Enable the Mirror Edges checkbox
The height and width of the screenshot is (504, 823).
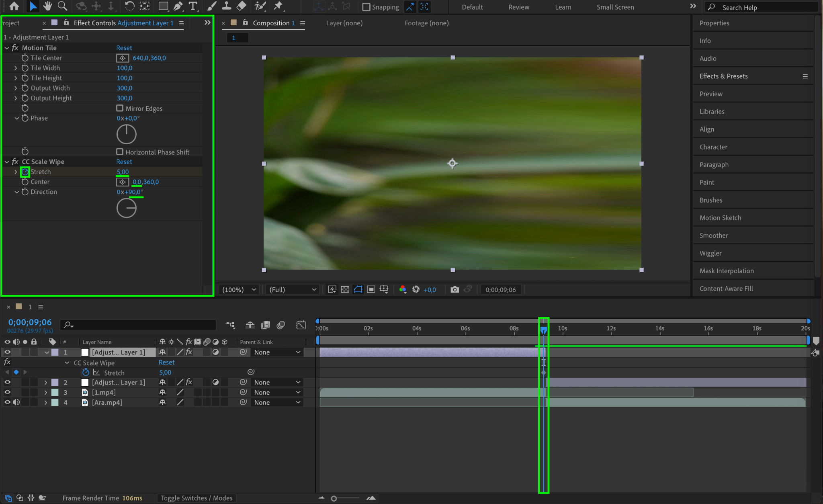(120, 108)
